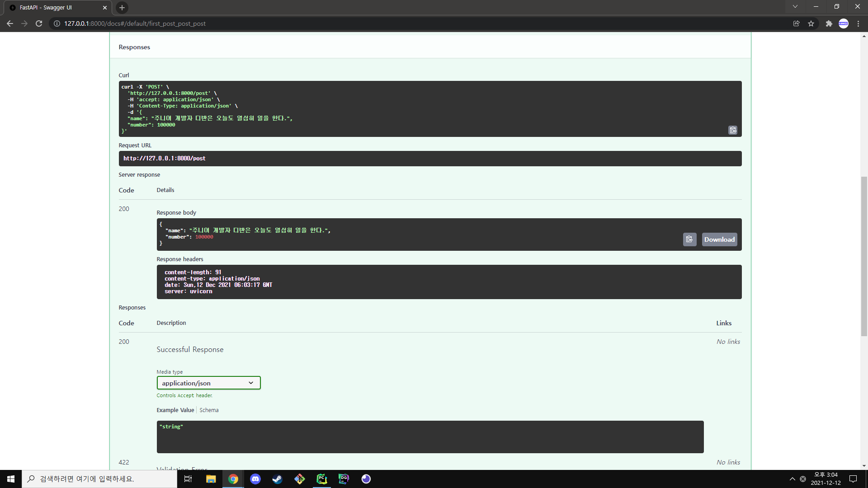Screen dimensions: 868x488
Task: Open the browser extensions puzzle icon
Action: pyautogui.click(x=829, y=23)
